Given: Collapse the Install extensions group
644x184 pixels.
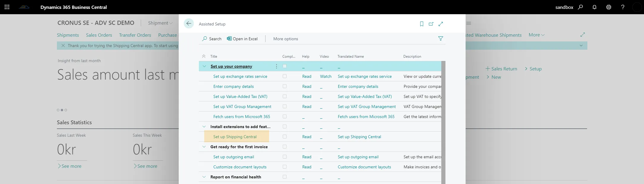Looking at the screenshot, I should (204, 127).
